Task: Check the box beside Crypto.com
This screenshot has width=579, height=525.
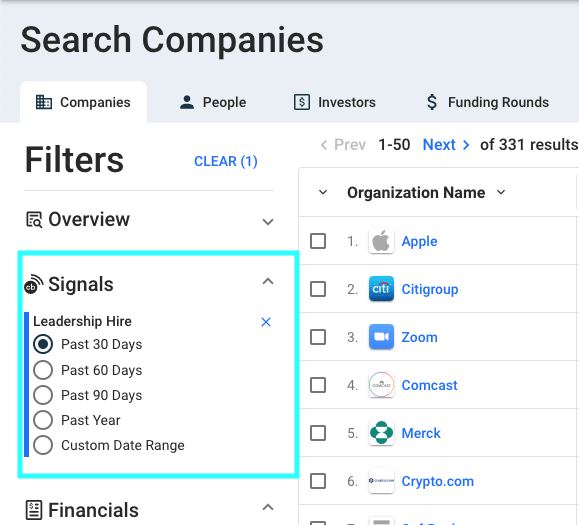Action: pos(318,481)
